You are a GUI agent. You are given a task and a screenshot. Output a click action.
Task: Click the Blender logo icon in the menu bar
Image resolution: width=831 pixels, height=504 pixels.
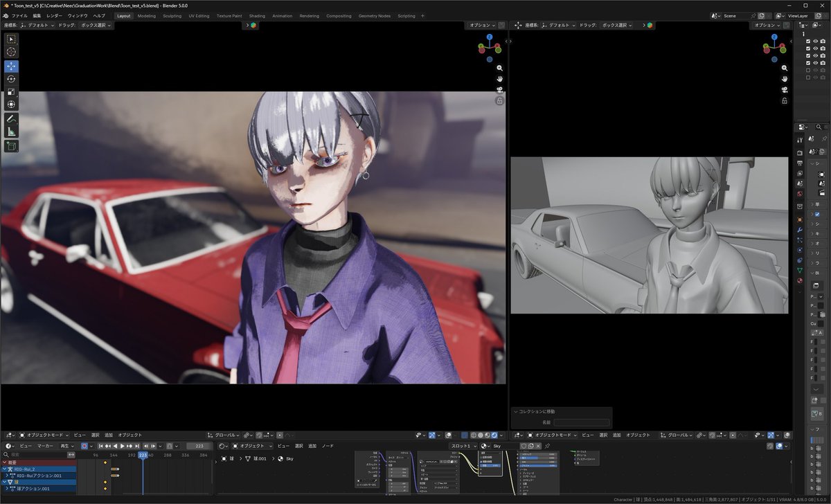(5, 15)
